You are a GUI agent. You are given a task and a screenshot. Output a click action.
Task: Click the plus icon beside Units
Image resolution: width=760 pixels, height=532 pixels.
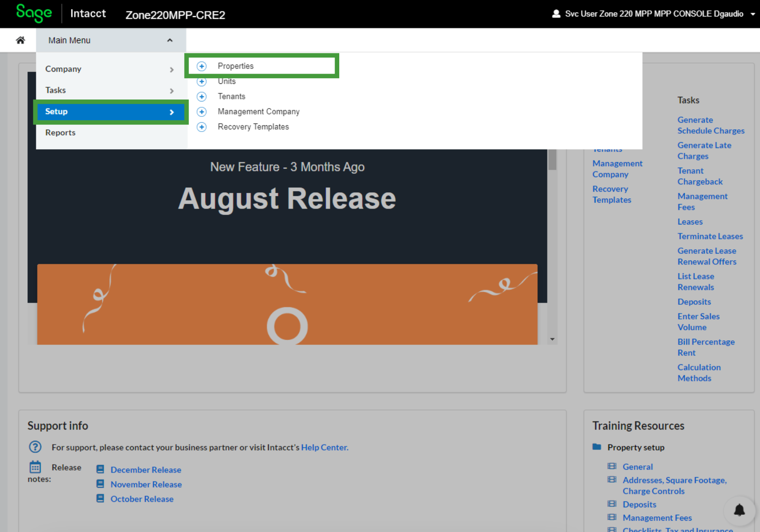[x=202, y=81]
